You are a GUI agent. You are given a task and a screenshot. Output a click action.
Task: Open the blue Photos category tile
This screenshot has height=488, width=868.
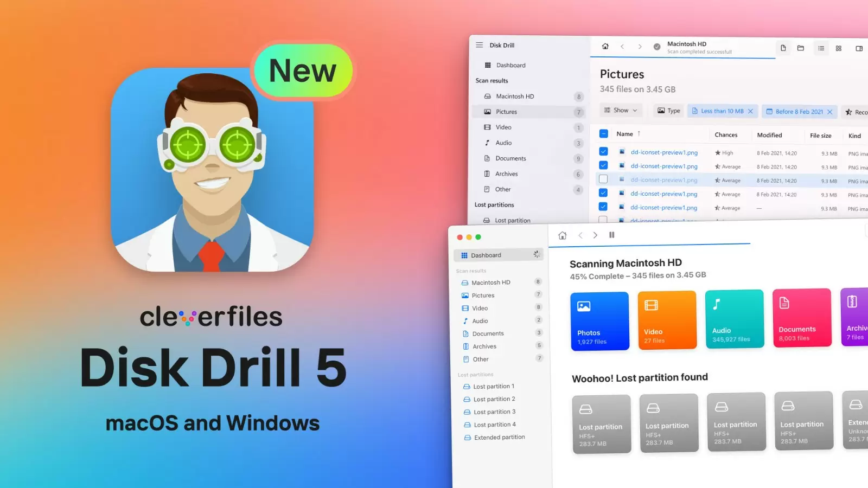pyautogui.click(x=599, y=321)
